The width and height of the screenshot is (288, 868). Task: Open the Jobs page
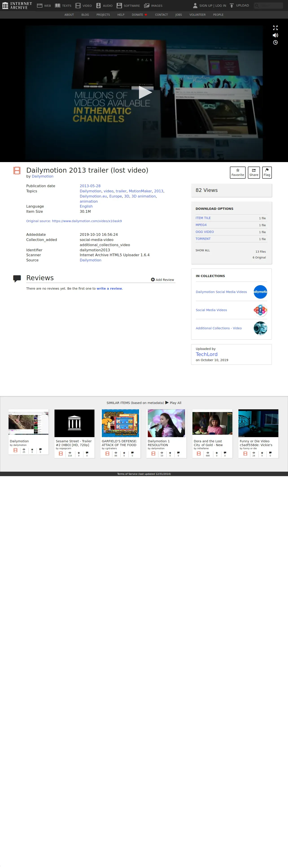pos(179,15)
